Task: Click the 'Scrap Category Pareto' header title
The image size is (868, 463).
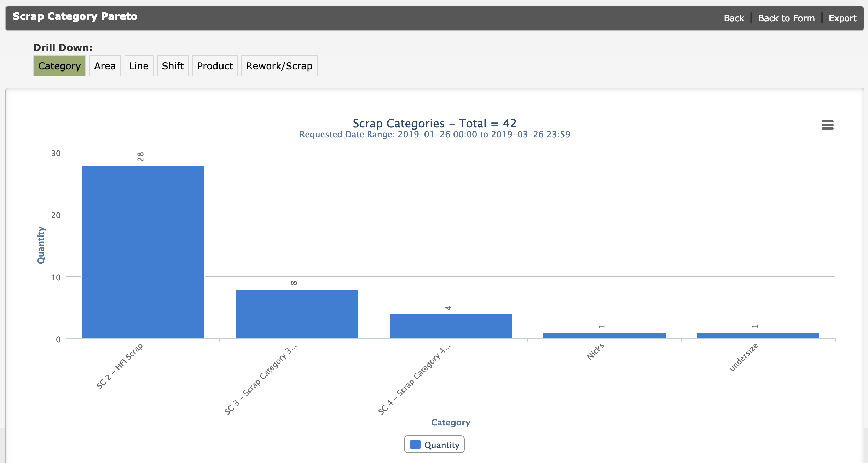Action: pyautogui.click(x=75, y=16)
